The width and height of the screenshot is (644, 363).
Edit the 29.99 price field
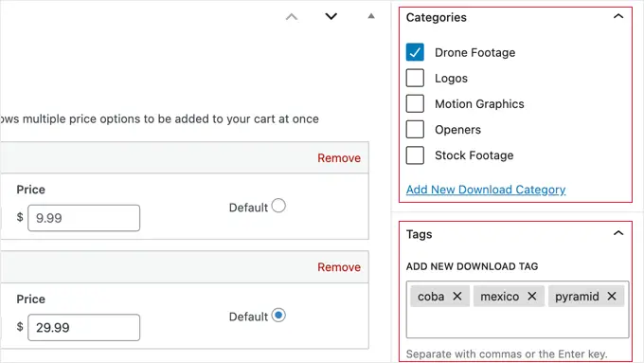(x=83, y=327)
